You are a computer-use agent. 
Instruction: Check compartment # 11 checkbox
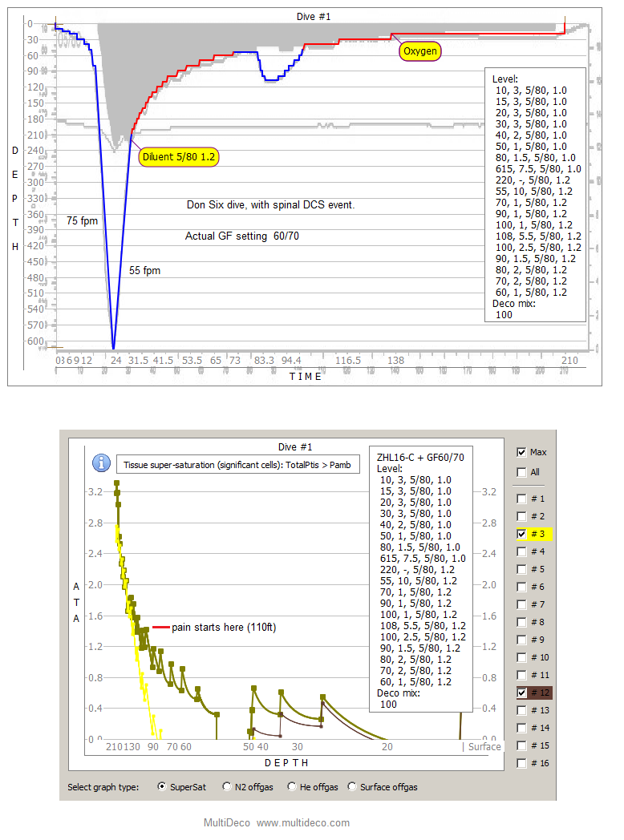521,676
